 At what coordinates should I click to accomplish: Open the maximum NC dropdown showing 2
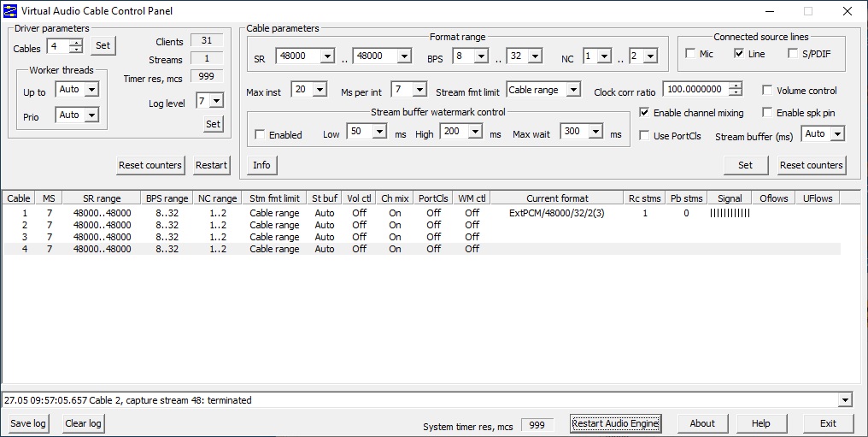tap(651, 56)
